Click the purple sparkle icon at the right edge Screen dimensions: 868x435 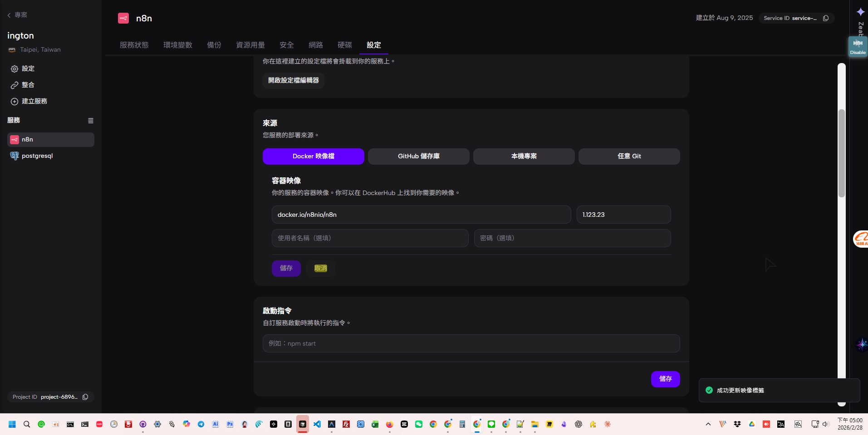tap(862, 344)
